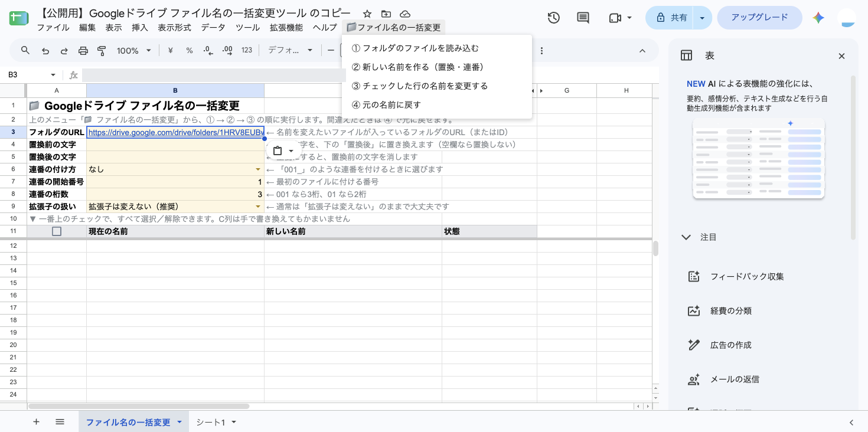Screen dimensions: 868x432
Task: Open the share button dropdown arrow
Action: 702,18
